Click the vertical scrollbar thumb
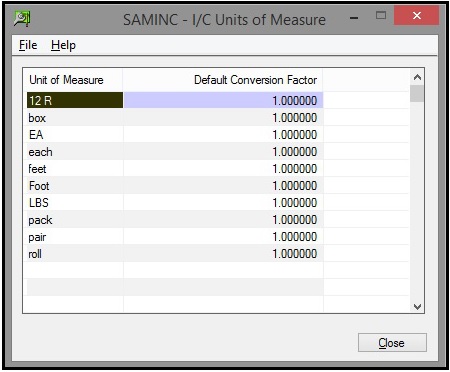The image size is (450, 372). [x=417, y=93]
